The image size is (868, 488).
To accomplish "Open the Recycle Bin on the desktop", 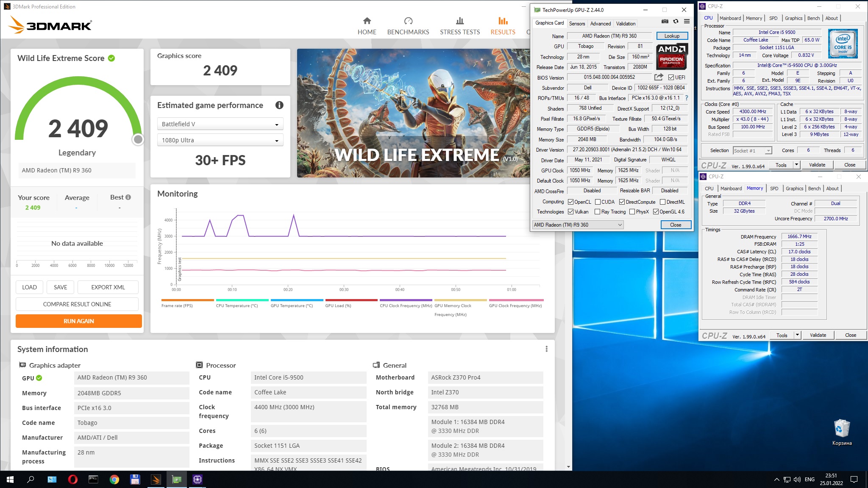I will click(x=842, y=432).
